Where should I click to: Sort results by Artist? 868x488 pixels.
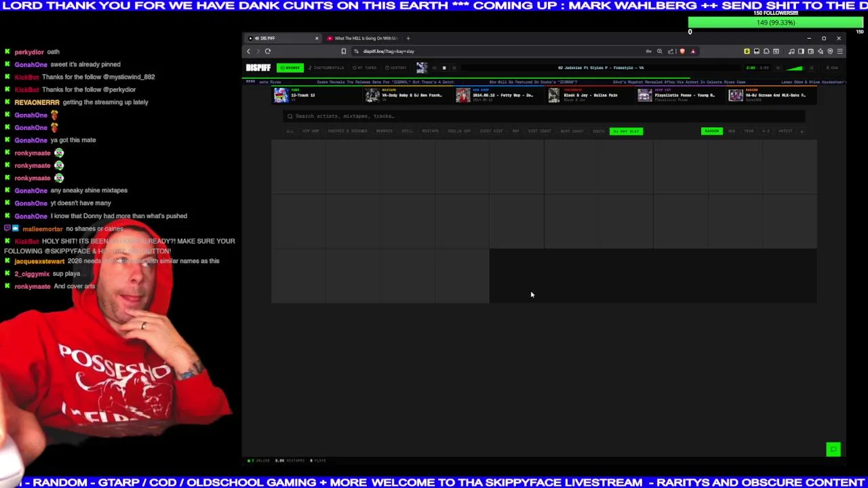point(785,131)
